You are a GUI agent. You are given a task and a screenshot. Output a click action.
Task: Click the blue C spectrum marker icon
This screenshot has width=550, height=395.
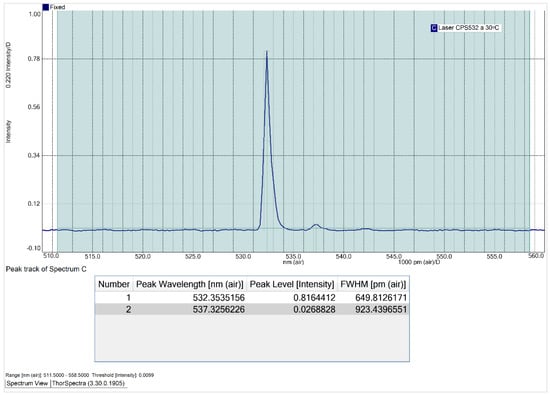434,28
